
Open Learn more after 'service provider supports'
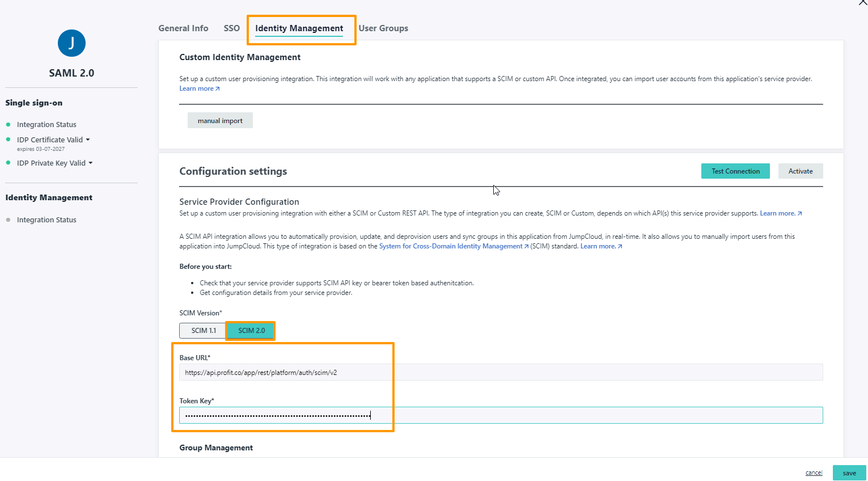click(x=781, y=213)
